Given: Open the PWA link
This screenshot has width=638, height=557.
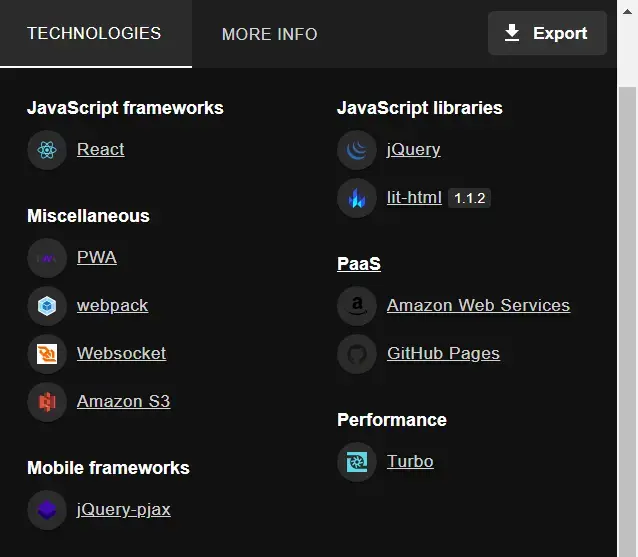Looking at the screenshot, I should tap(97, 257).
